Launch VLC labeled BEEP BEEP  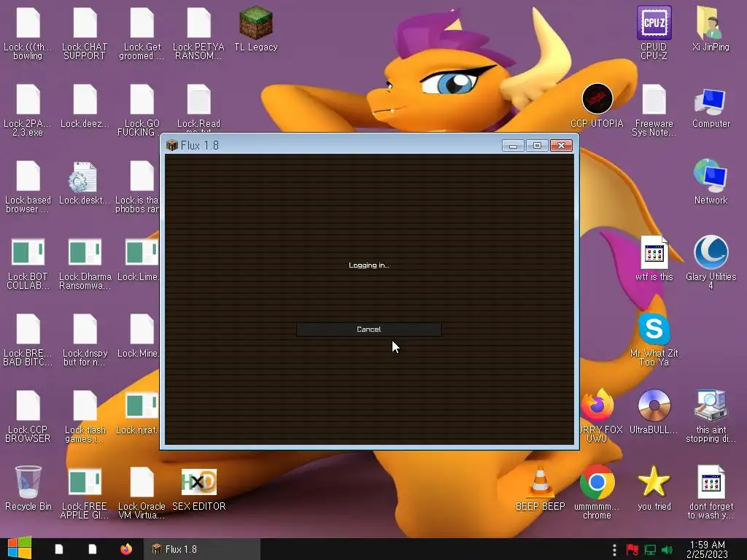tap(540, 488)
